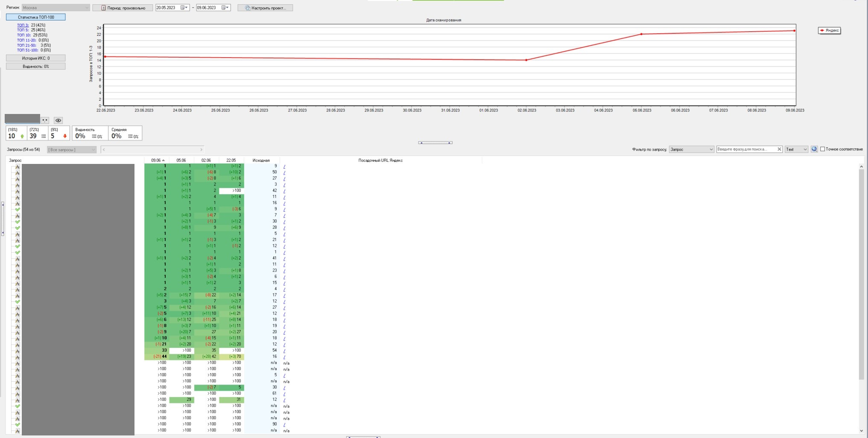Focus the search phrase input field
Screen dimensions: 868x438
(745, 149)
